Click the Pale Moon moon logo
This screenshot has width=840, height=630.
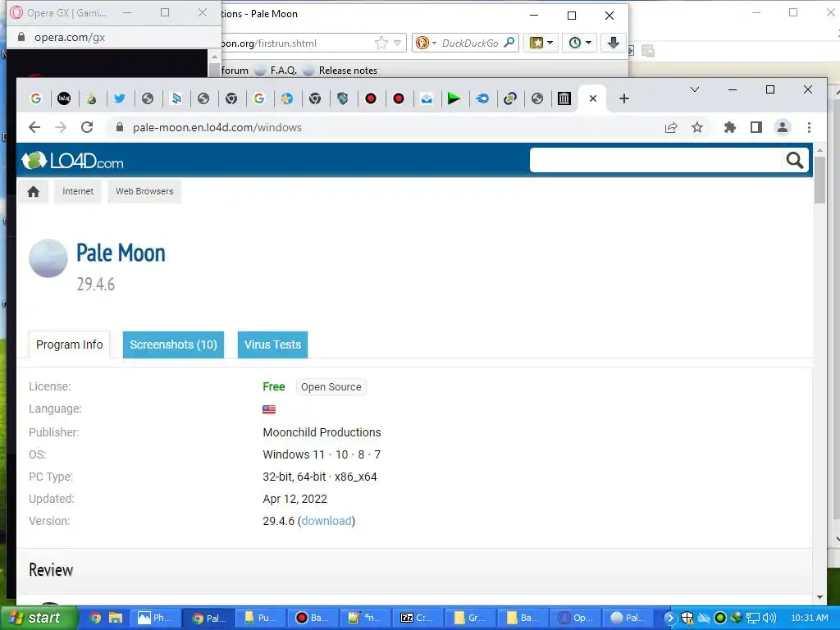click(48, 258)
